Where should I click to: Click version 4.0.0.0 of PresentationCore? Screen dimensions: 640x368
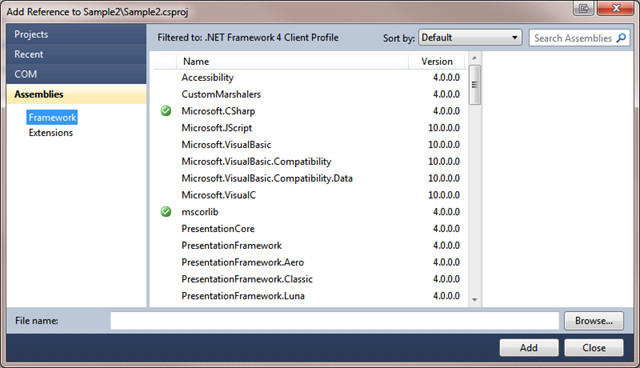[x=447, y=228]
